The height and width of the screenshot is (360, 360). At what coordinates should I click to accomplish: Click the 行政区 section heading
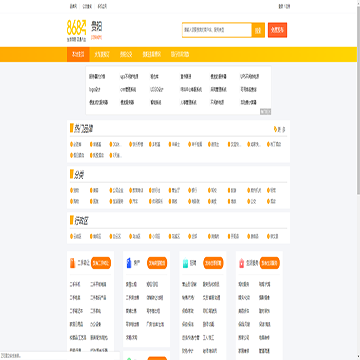coord(81,221)
